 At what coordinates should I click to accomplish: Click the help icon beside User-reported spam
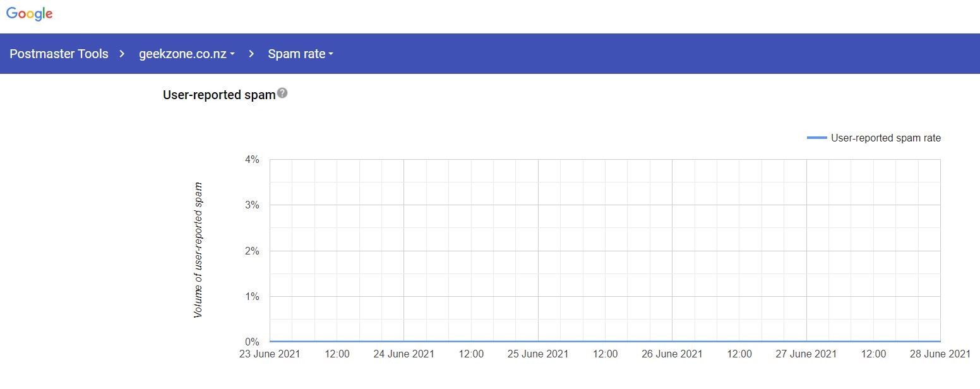[x=282, y=93]
